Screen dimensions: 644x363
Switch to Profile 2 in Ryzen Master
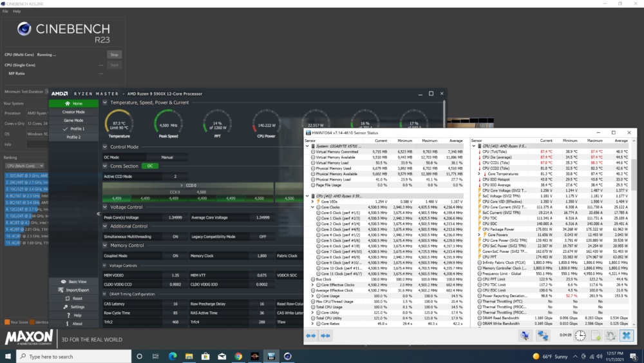(73, 137)
